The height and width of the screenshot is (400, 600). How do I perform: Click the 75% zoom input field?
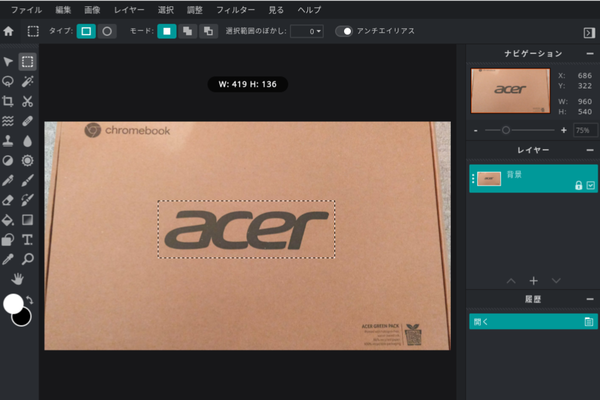point(585,131)
